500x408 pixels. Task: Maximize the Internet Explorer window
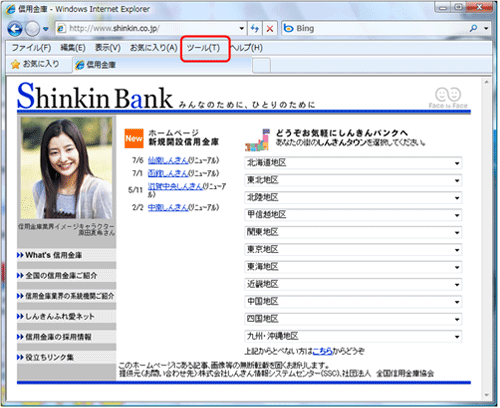click(458, 7)
